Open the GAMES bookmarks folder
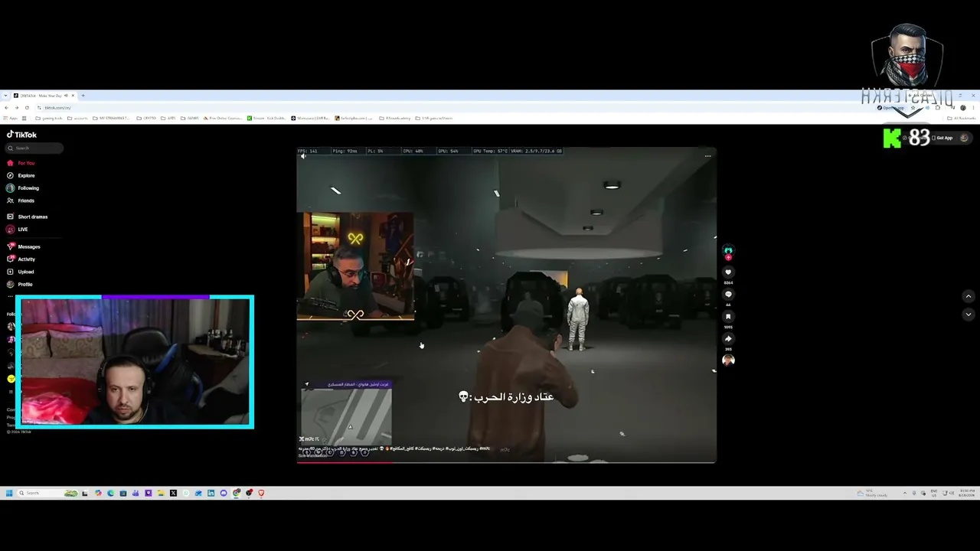Screen dimensions: 980x551 point(189,118)
